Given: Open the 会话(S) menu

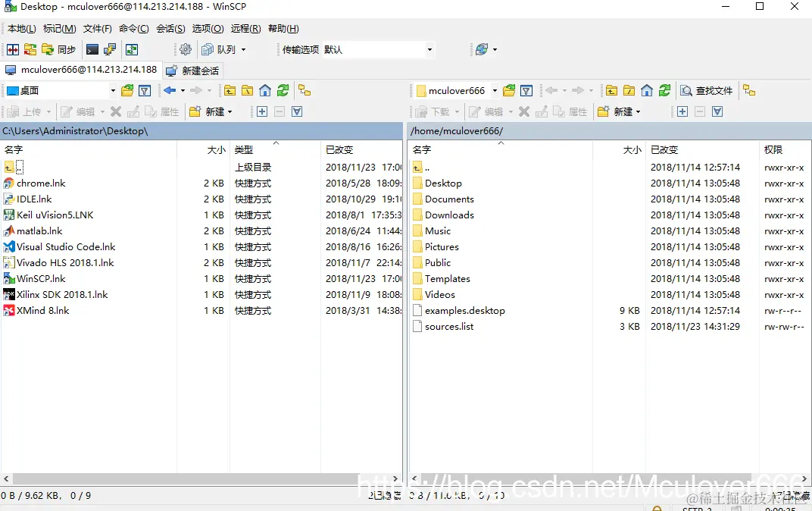Looking at the screenshot, I should click(170, 29).
